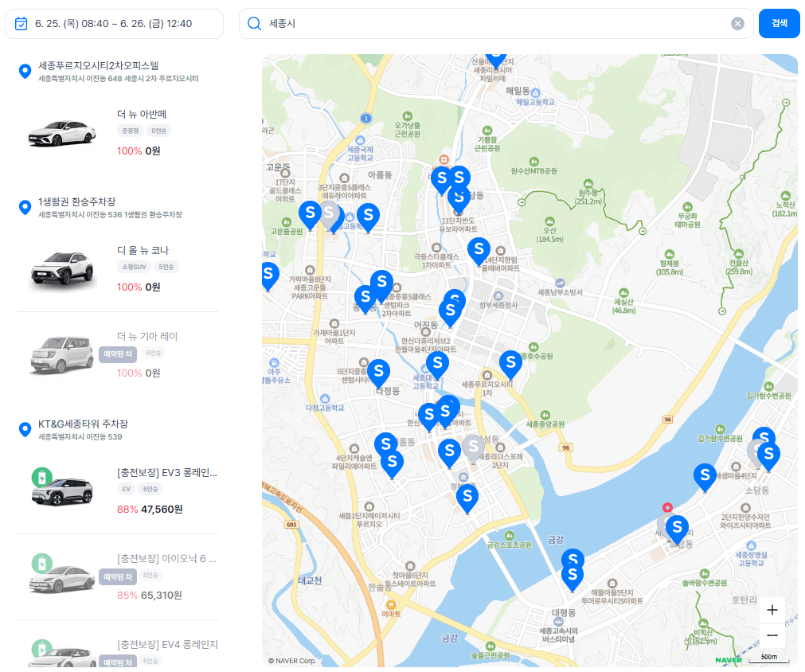
Task: Open the 더 뉴 아반떼 car image
Action: (x=61, y=134)
